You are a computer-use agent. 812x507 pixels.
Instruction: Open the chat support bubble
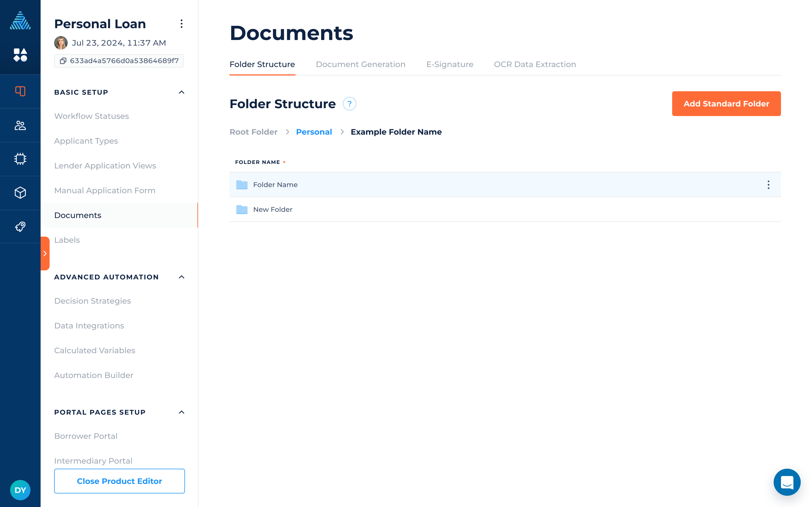pos(787,482)
